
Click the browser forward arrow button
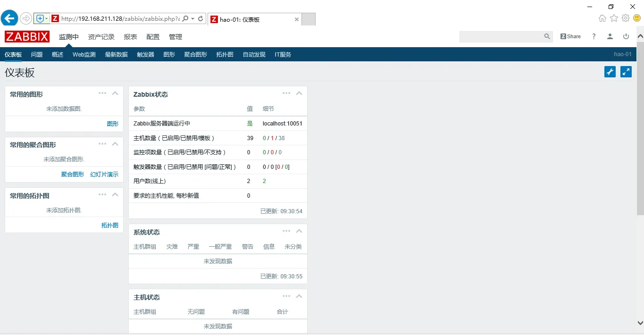25,18
